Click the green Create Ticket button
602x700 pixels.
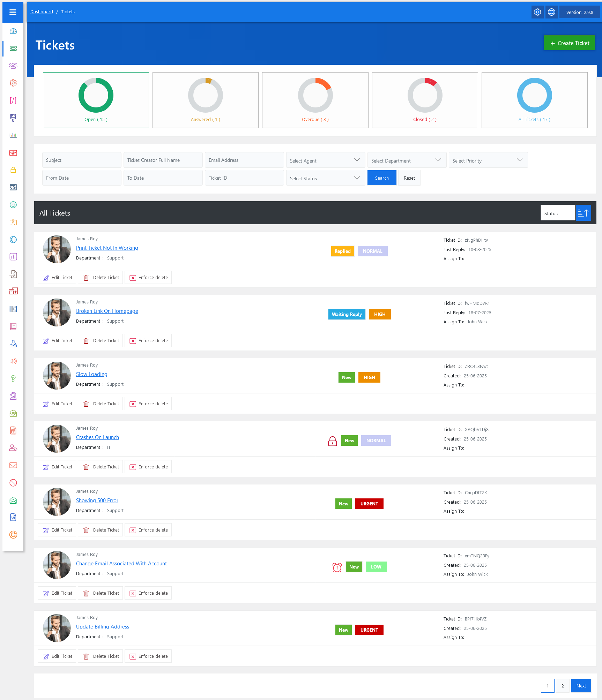(569, 43)
